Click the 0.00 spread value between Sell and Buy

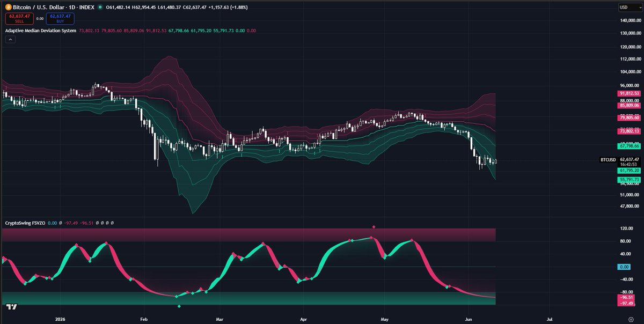pos(40,18)
